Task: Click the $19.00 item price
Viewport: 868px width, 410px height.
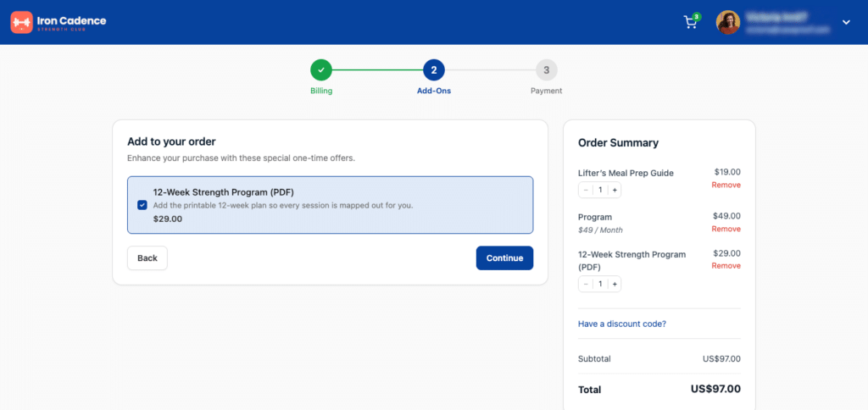Action: point(727,172)
